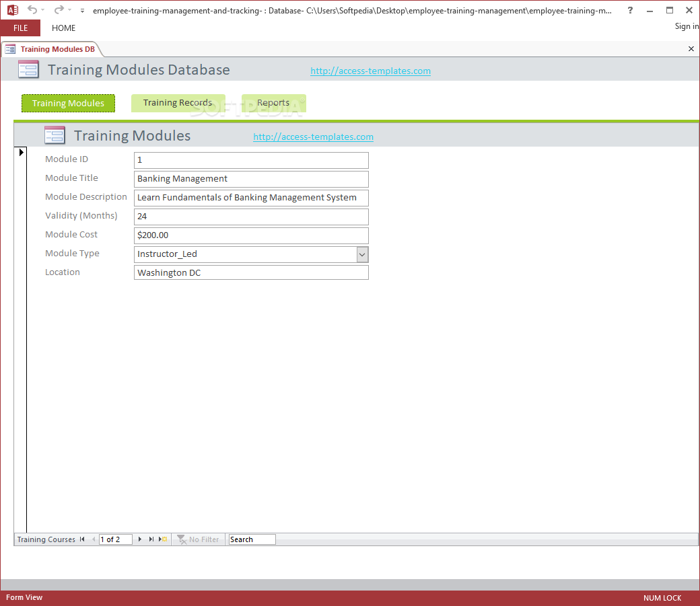This screenshot has width=700, height=606.
Task: Click the Training Courses navigation label
Action: click(46, 539)
